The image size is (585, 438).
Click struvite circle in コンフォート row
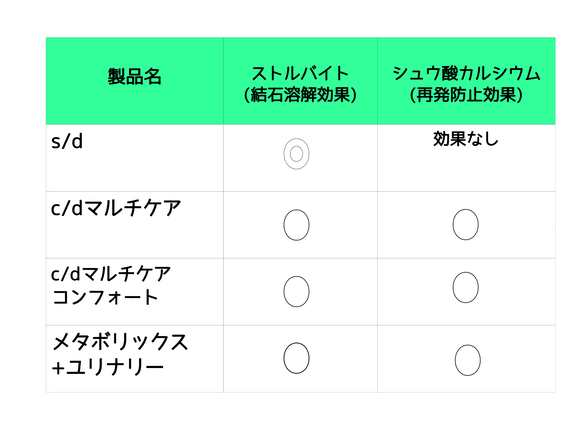296,291
